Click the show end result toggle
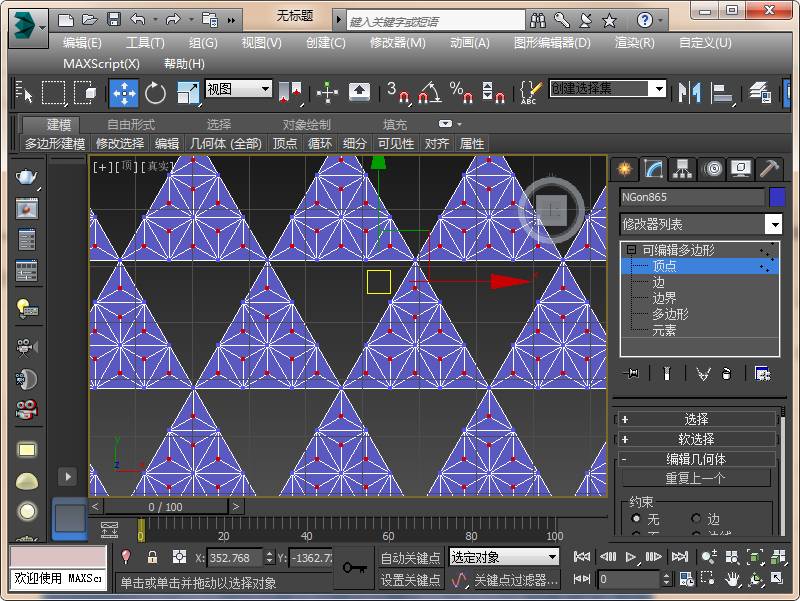The image size is (800, 601). [667, 374]
